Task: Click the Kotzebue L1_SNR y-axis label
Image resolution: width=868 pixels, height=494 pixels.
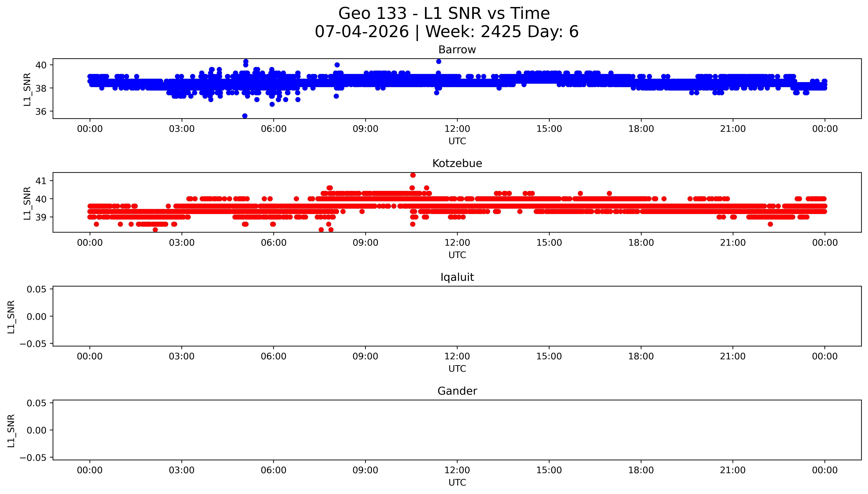Action: pyautogui.click(x=27, y=203)
